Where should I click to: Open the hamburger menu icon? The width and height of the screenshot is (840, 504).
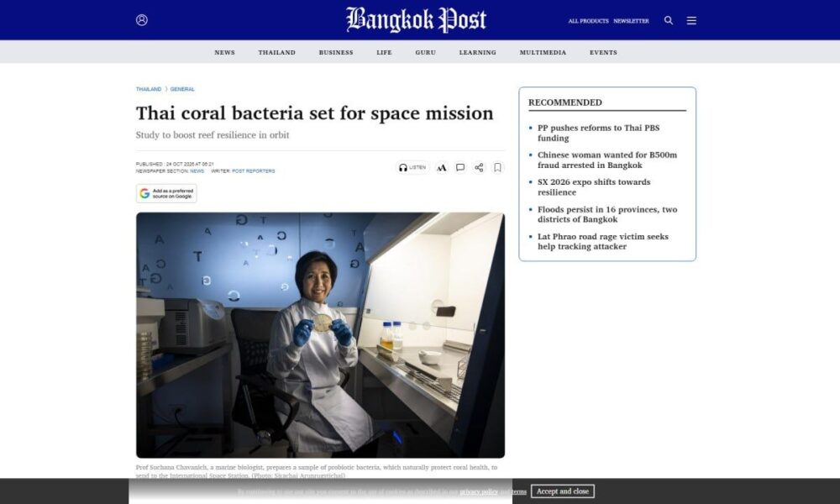[x=691, y=20]
